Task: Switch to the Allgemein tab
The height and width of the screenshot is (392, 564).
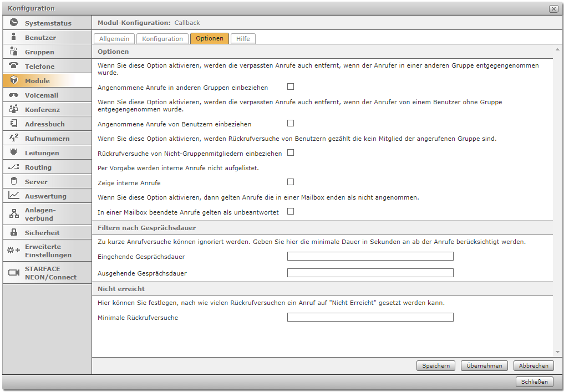Action: coord(114,39)
